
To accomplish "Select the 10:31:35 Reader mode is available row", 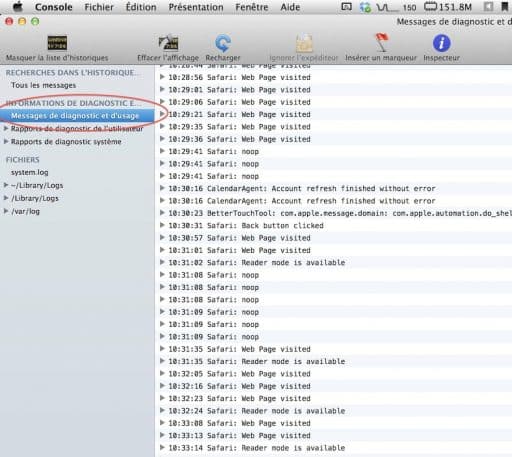I will [333, 361].
